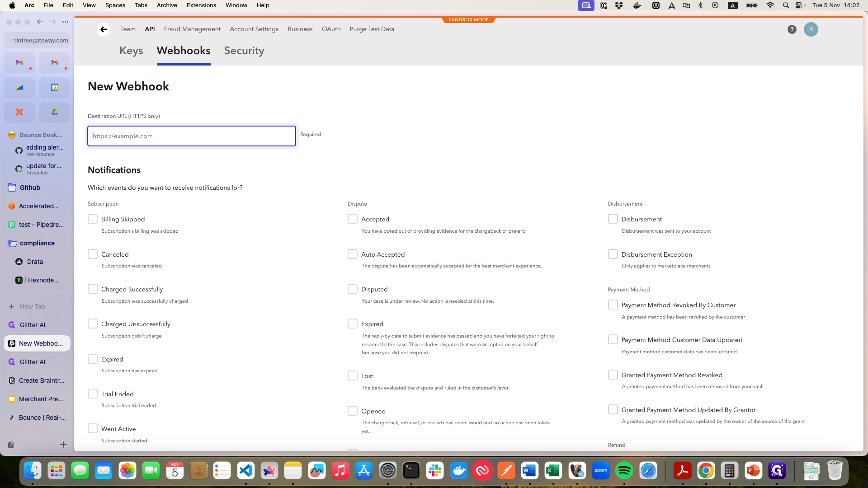Viewport: 868px width, 488px height.
Task: Open first pinned Gmail tab
Action: (19, 62)
